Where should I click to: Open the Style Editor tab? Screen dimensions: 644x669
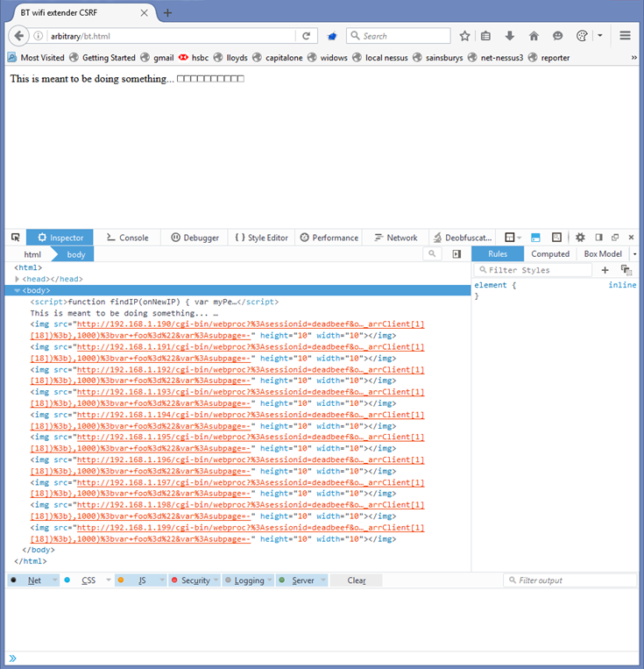261,238
